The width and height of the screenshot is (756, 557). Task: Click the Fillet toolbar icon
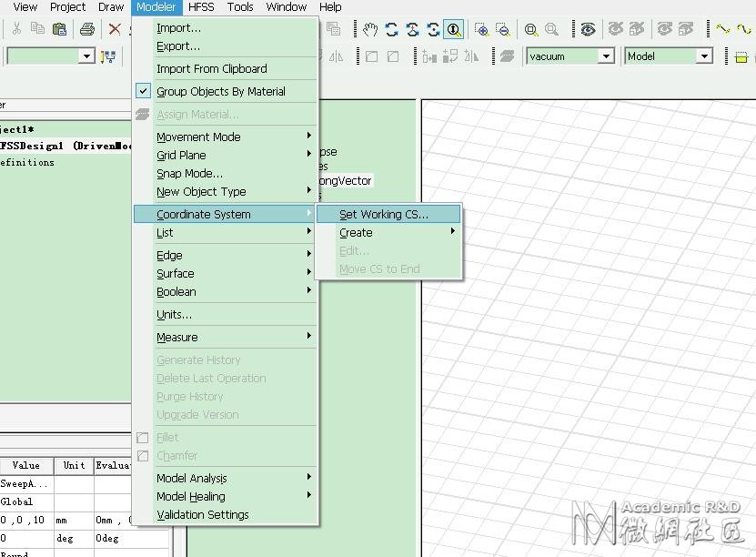(371, 57)
